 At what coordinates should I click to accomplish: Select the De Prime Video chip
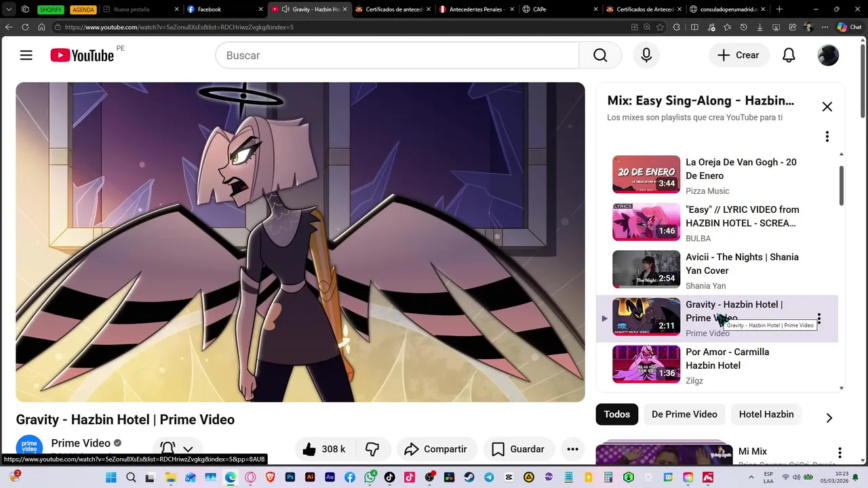[684, 414]
